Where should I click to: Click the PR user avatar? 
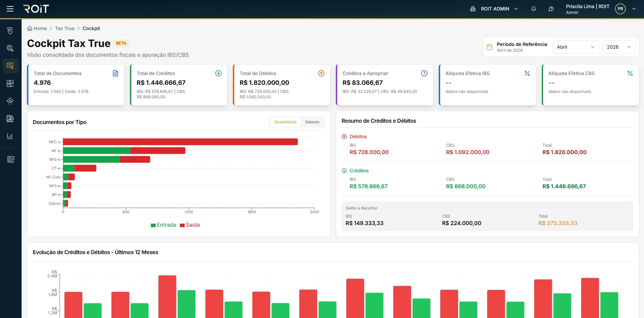(x=620, y=9)
